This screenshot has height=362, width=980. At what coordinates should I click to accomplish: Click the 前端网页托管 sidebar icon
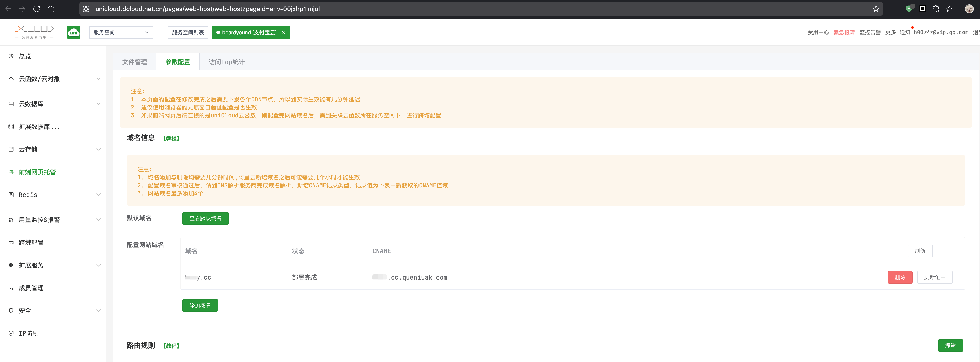click(x=11, y=172)
